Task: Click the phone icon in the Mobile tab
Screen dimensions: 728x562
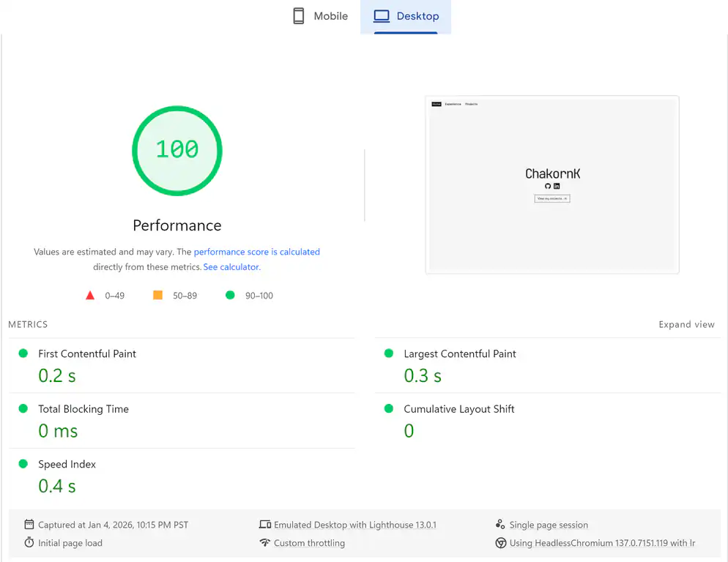Action: (299, 15)
